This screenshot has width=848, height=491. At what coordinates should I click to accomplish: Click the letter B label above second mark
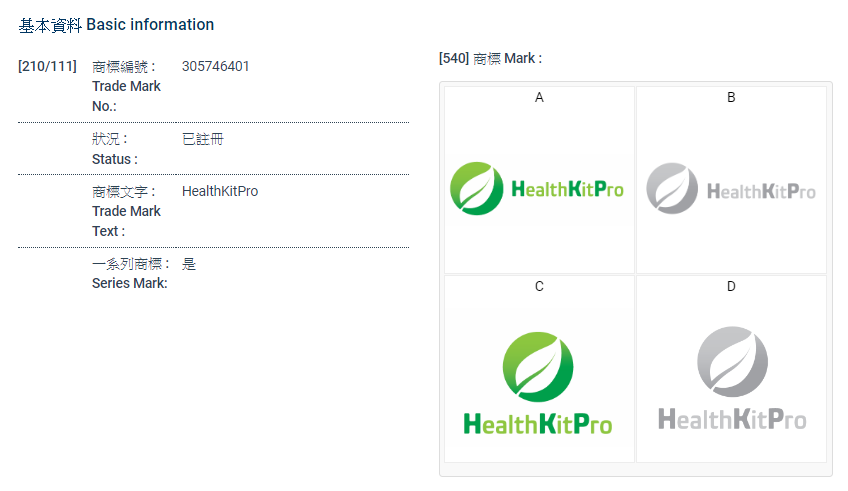pos(731,97)
